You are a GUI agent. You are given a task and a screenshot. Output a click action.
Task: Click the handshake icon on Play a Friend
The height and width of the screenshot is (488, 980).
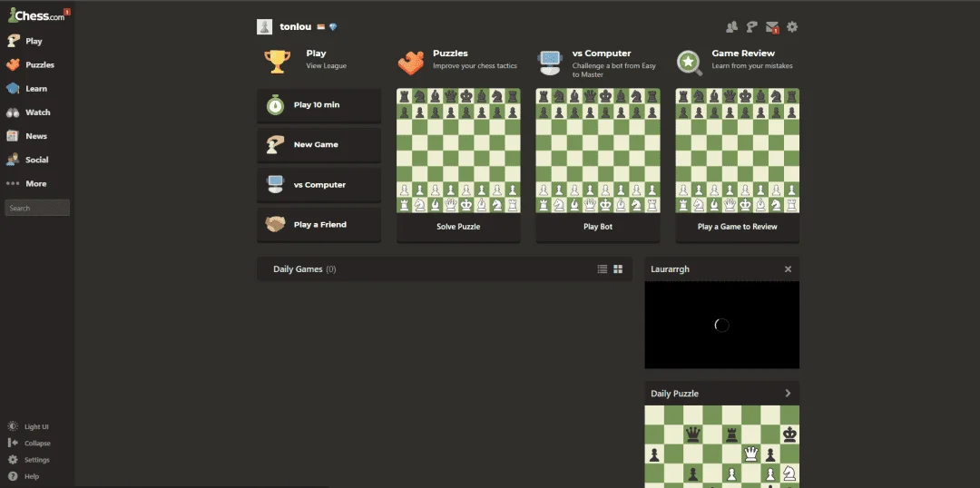click(276, 224)
